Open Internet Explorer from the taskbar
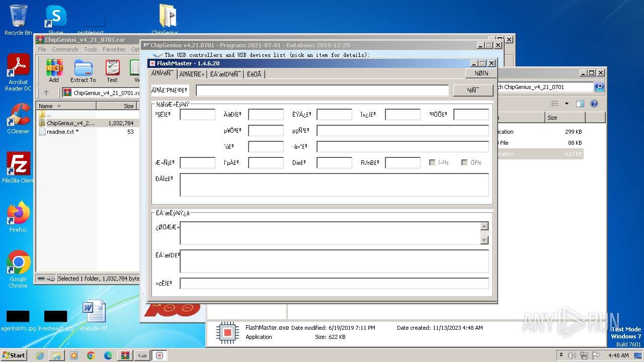The height and width of the screenshot is (362, 644). (x=40, y=355)
